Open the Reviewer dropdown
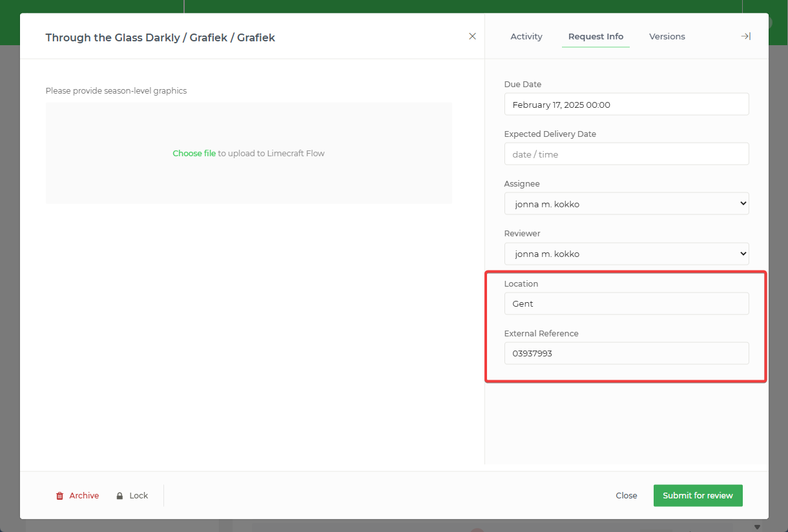 (x=627, y=254)
